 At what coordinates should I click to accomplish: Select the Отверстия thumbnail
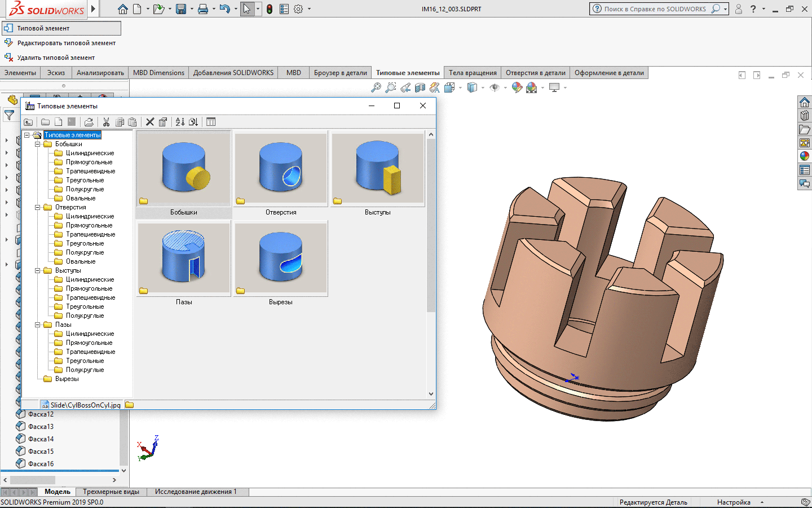tap(281, 169)
